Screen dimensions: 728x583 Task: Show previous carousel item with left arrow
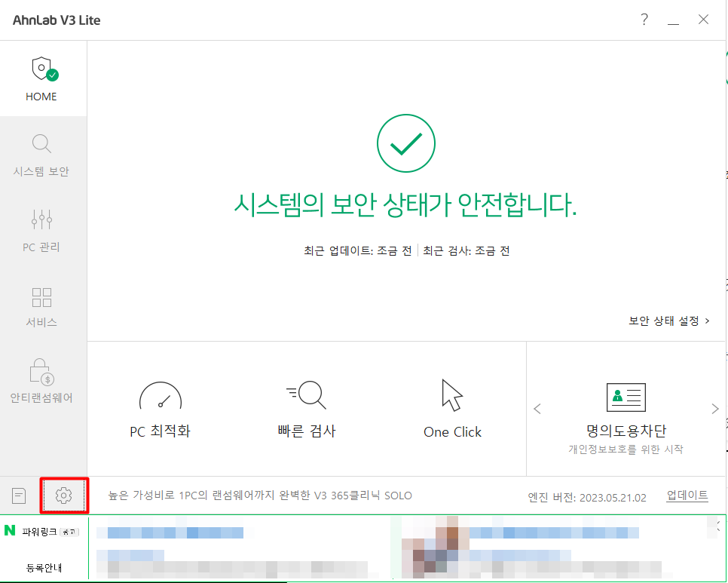click(x=537, y=408)
